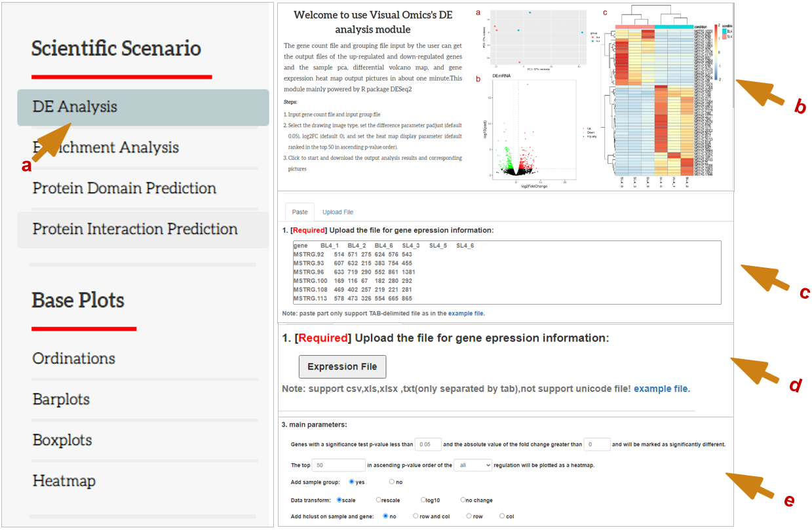Image resolution: width=812 pixels, height=530 pixels.
Task: Switch to the Upload File tab
Action: [338, 212]
